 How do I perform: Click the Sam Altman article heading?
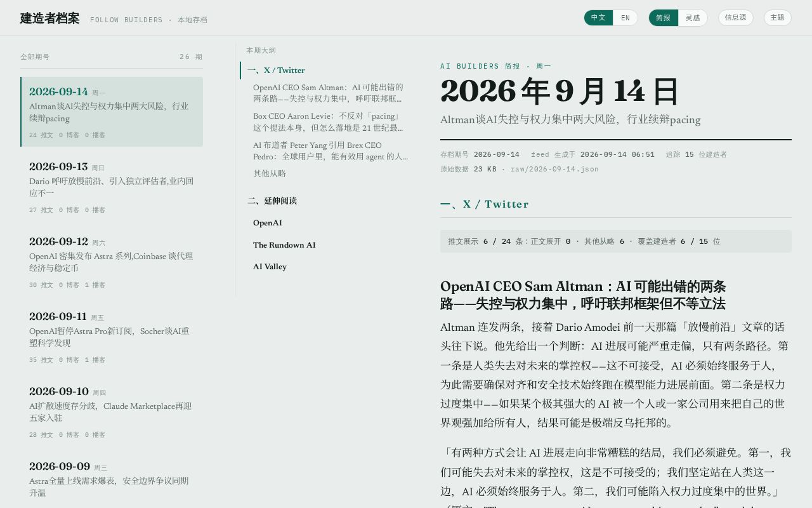583,295
